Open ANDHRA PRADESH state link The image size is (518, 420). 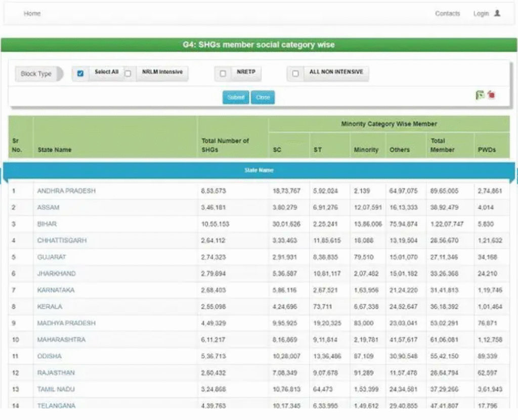66,191
